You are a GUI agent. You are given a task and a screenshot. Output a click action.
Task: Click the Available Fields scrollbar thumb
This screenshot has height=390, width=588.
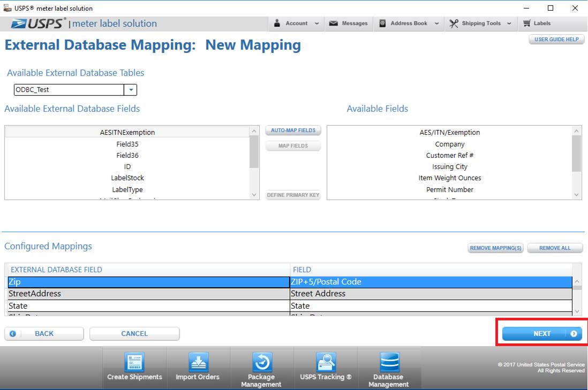pos(576,153)
